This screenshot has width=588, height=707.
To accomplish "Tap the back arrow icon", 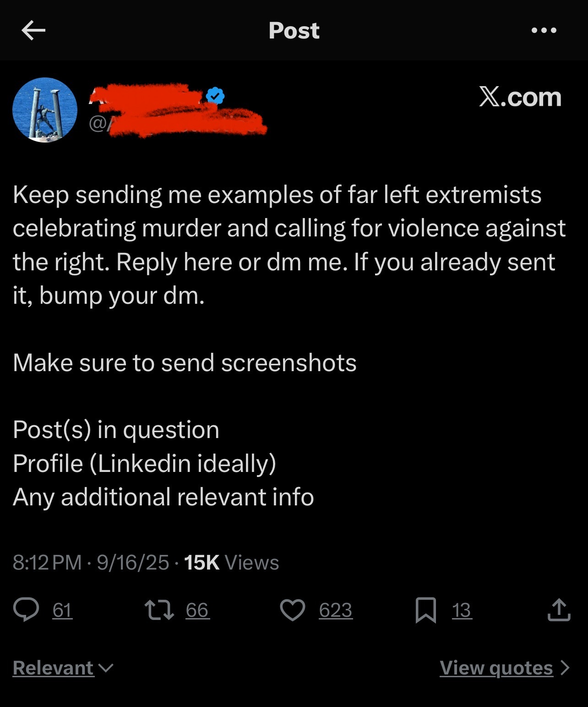I will (x=33, y=31).
